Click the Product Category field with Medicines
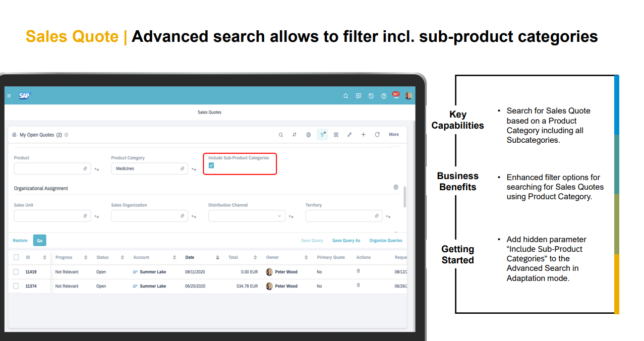Image resolution: width=644 pixels, height=341 pixels. [149, 168]
